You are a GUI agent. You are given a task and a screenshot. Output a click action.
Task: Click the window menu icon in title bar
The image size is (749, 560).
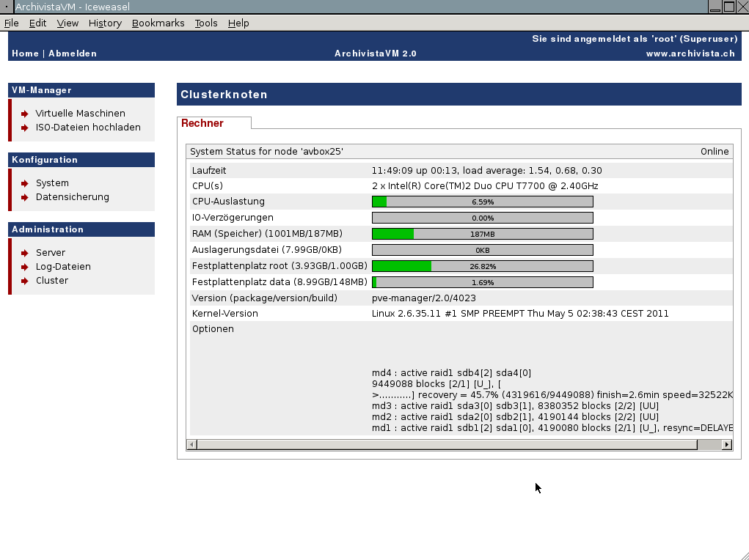7,7
